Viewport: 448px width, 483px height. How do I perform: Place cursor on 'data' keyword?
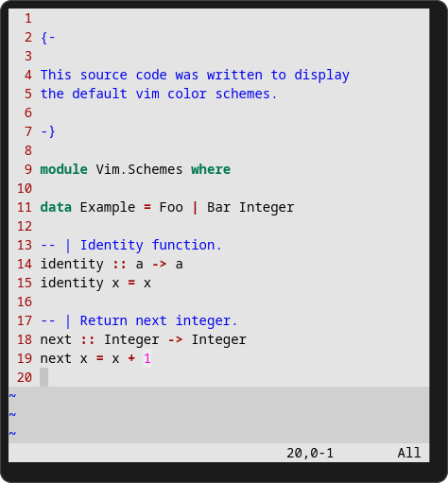56,207
